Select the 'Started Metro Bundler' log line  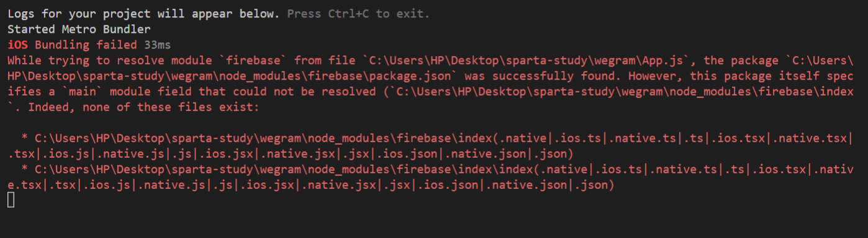(79, 29)
